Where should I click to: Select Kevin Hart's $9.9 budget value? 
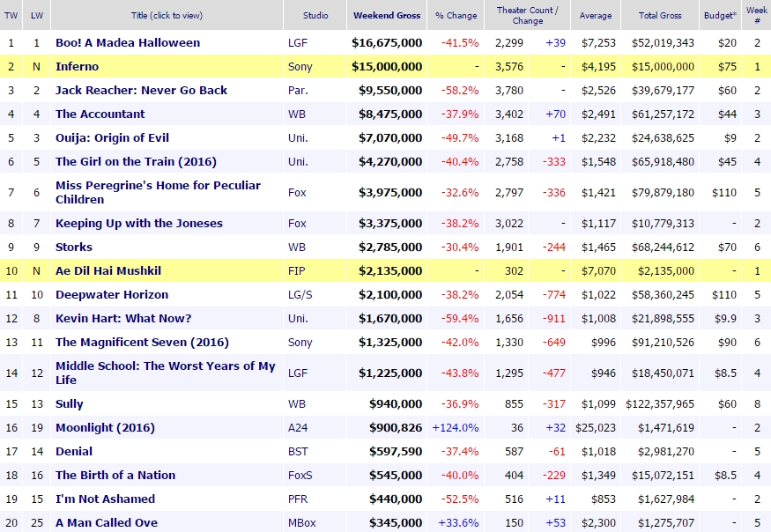click(725, 319)
